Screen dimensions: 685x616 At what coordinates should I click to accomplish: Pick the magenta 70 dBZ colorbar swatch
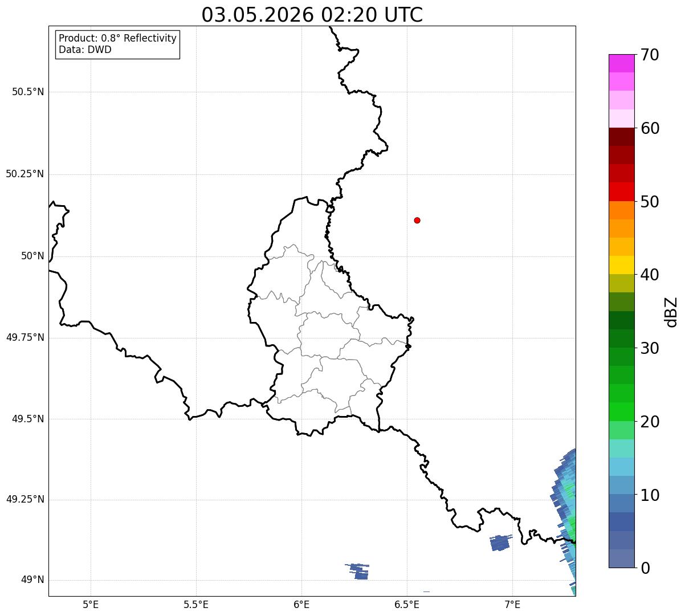pos(621,63)
